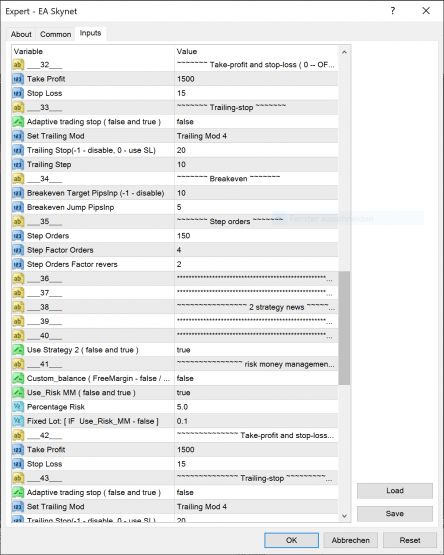
Task: Click the scrollbar down arrow of inputs list
Action: (x=344, y=516)
